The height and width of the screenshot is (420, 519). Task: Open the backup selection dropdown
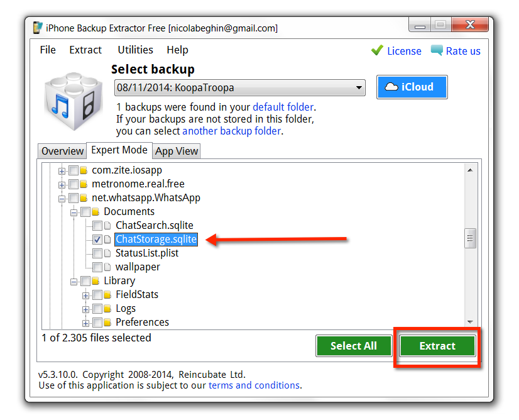359,88
